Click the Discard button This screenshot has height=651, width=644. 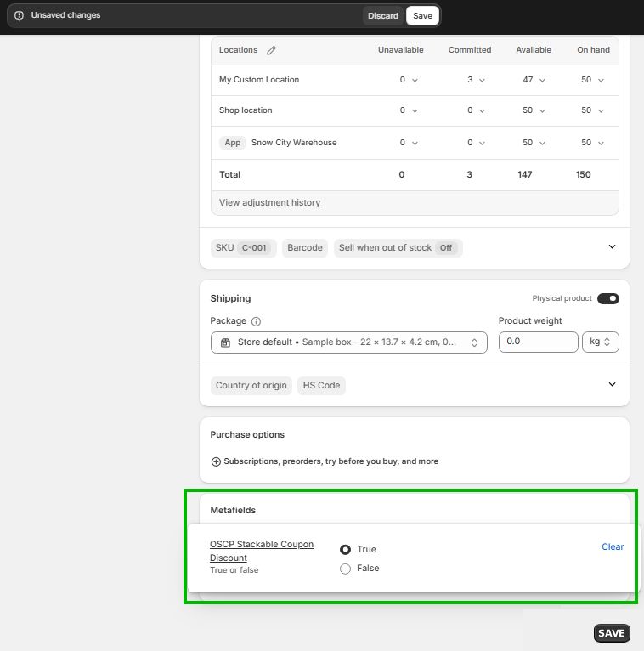click(382, 15)
